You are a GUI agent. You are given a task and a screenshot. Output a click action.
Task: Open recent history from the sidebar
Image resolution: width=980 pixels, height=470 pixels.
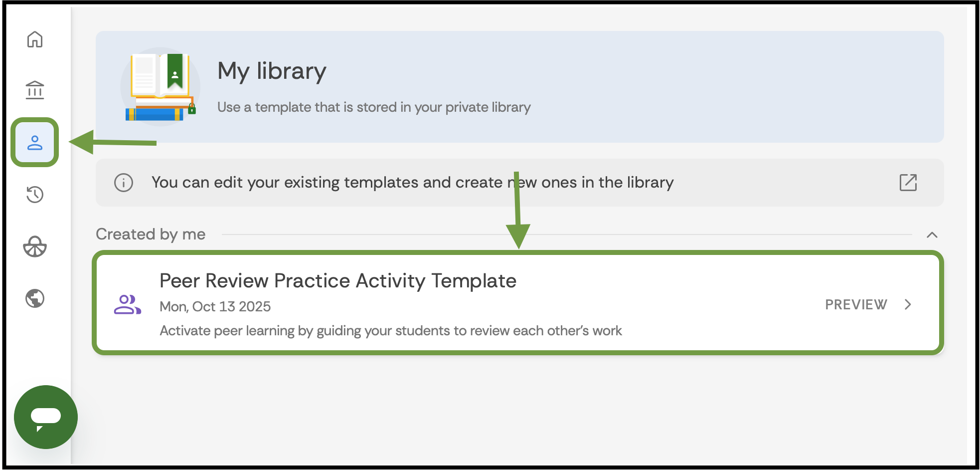click(35, 195)
